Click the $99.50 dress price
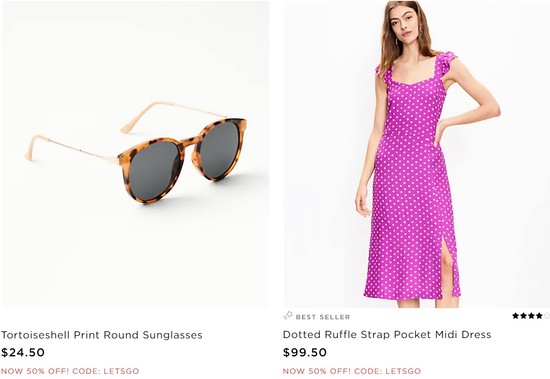This screenshot has width=550, height=379. 304,352
